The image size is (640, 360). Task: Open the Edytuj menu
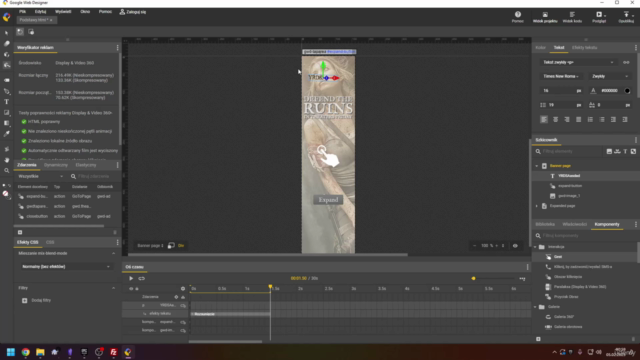(40, 12)
